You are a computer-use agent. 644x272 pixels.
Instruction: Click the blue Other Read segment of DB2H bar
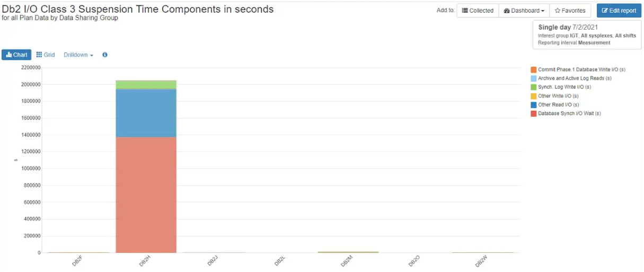(146, 113)
